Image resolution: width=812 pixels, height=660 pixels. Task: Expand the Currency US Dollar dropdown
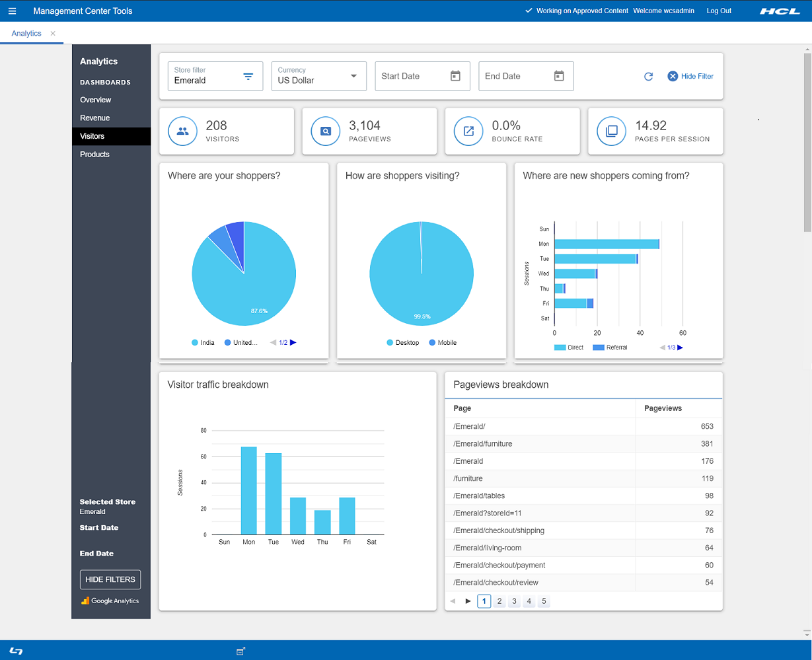tap(354, 76)
